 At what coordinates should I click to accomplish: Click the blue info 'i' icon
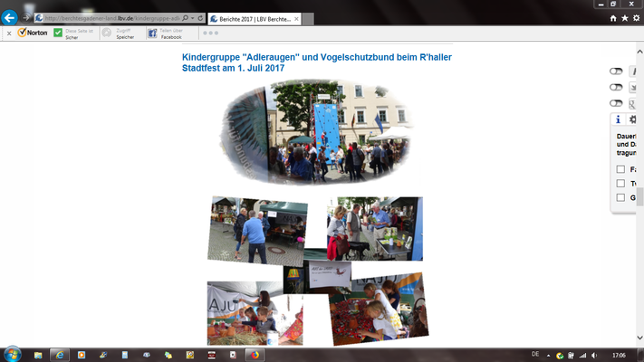click(618, 119)
